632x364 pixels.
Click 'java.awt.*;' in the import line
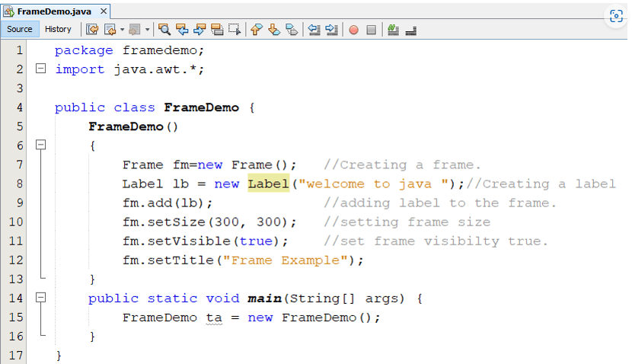[x=159, y=69]
